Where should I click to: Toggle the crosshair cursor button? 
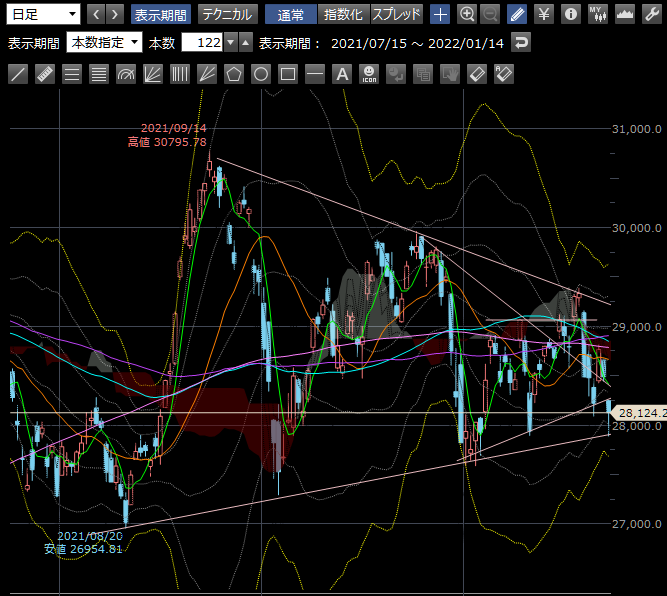coord(440,14)
